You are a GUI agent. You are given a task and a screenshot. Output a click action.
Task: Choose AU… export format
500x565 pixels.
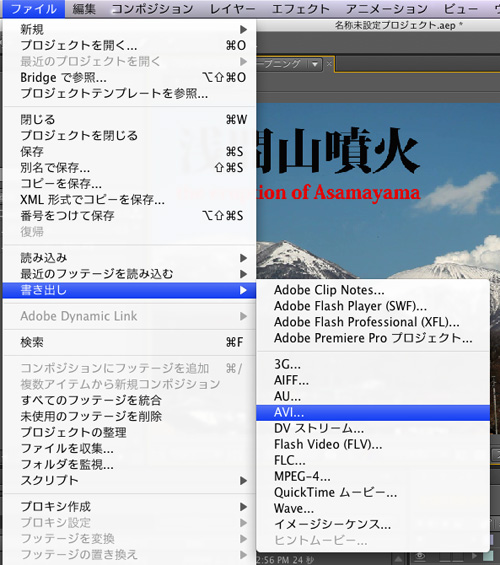point(373,396)
